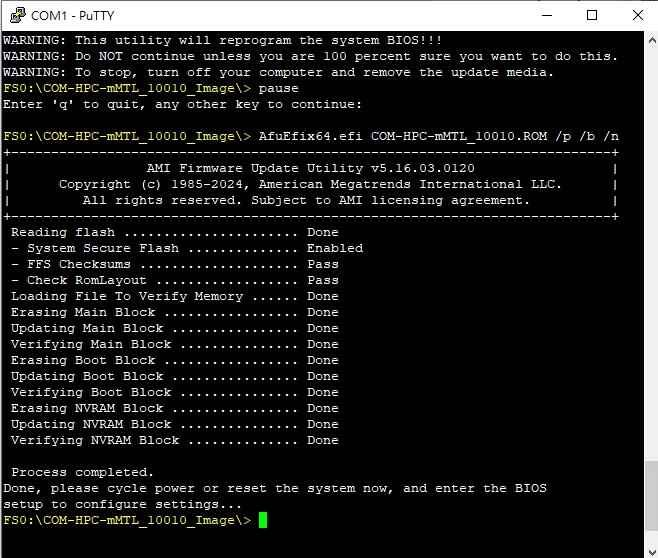Click the 'Enabled' status for Secure Flash
Image resolution: width=658 pixels, height=558 pixels.
pos(334,248)
